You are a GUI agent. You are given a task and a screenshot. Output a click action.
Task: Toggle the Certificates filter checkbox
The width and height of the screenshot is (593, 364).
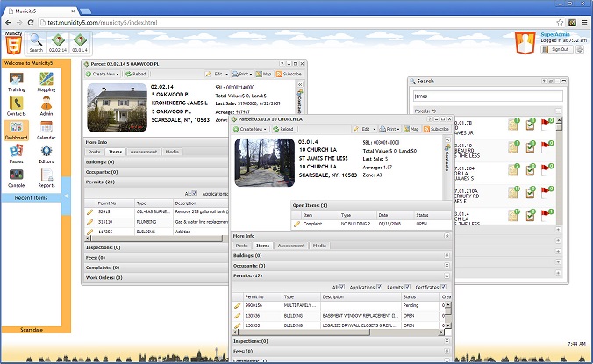coord(444,287)
